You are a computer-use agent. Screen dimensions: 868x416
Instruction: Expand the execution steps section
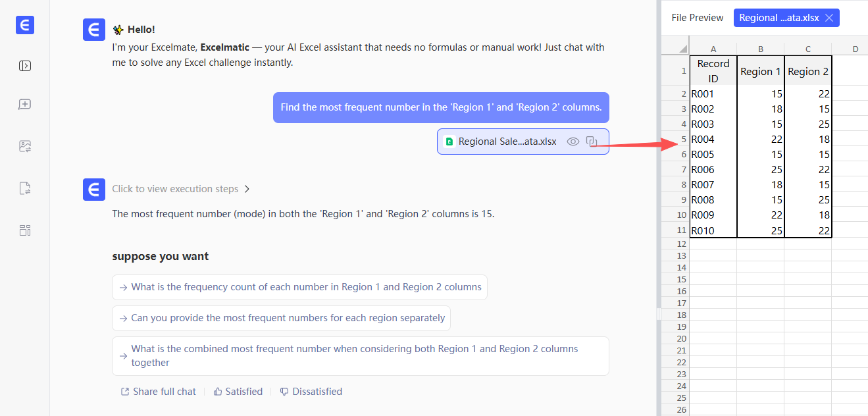pyautogui.click(x=181, y=189)
